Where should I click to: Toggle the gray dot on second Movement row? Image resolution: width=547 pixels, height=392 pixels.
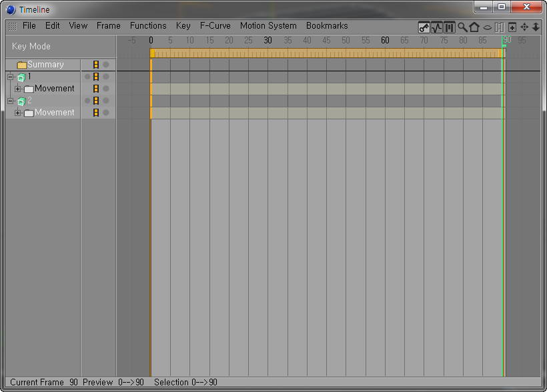[106, 113]
